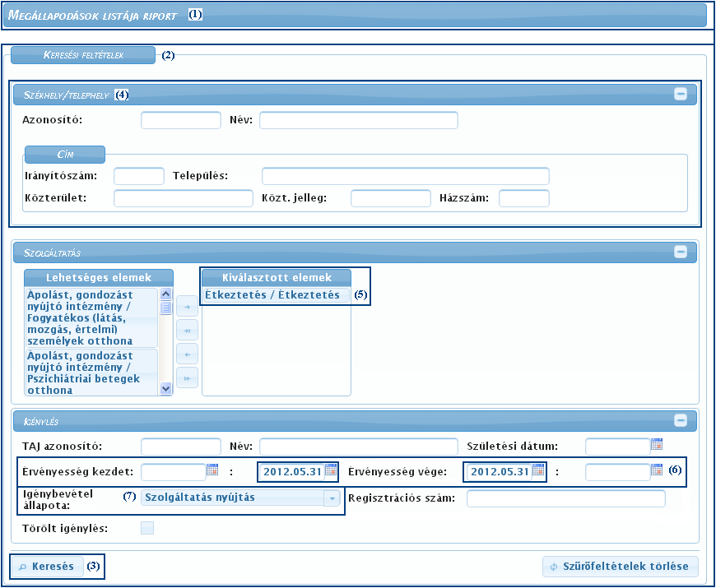Remove selected item from Kiválasztott elemek

click(x=187, y=354)
